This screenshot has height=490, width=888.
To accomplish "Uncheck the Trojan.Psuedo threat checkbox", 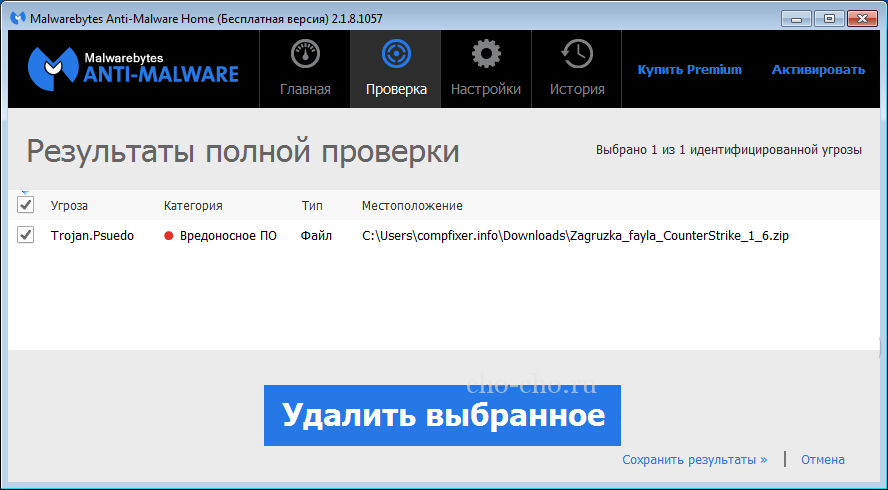I will pyautogui.click(x=26, y=235).
